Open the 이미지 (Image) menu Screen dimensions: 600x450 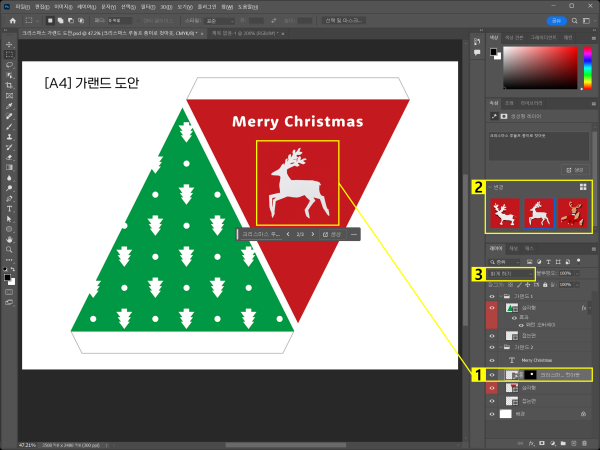63,7
